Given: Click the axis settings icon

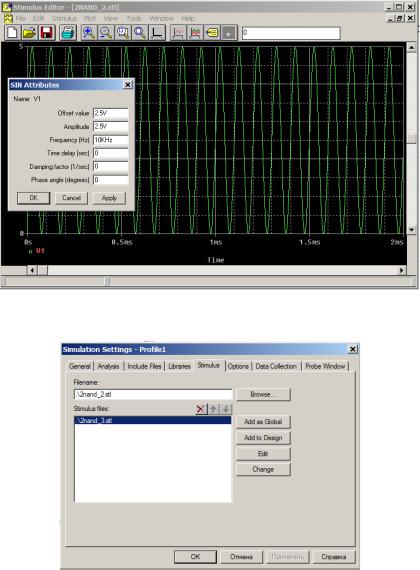Looking at the screenshot, I should pos(157,33).
